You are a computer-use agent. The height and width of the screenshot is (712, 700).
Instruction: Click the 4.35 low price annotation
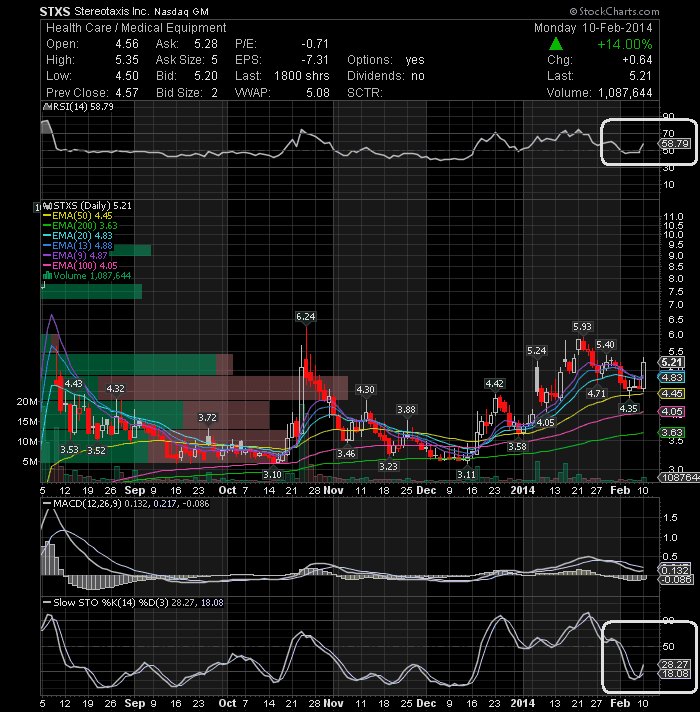pos(629,409)
